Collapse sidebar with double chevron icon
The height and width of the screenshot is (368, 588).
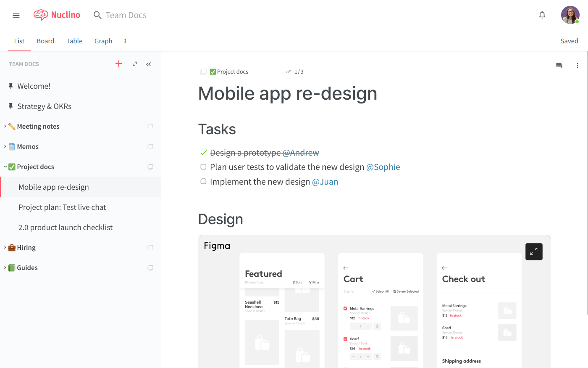[149, 64]
